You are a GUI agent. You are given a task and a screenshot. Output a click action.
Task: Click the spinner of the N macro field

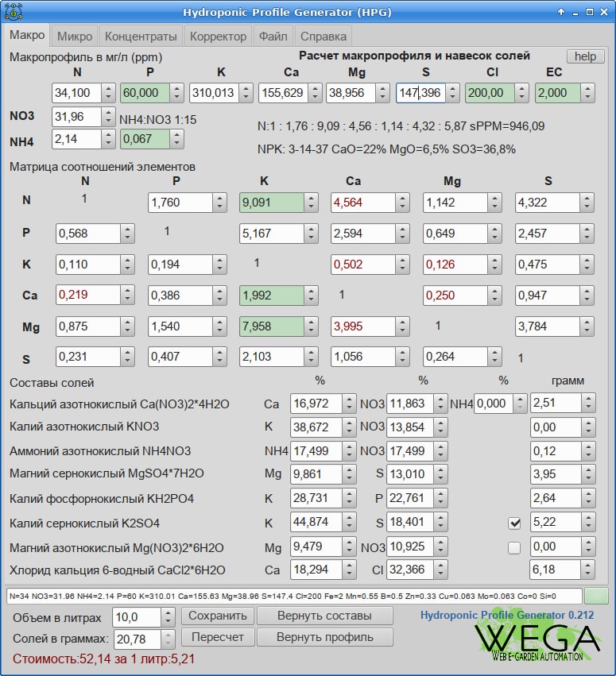pyautogui.click(x=108, y=93)
